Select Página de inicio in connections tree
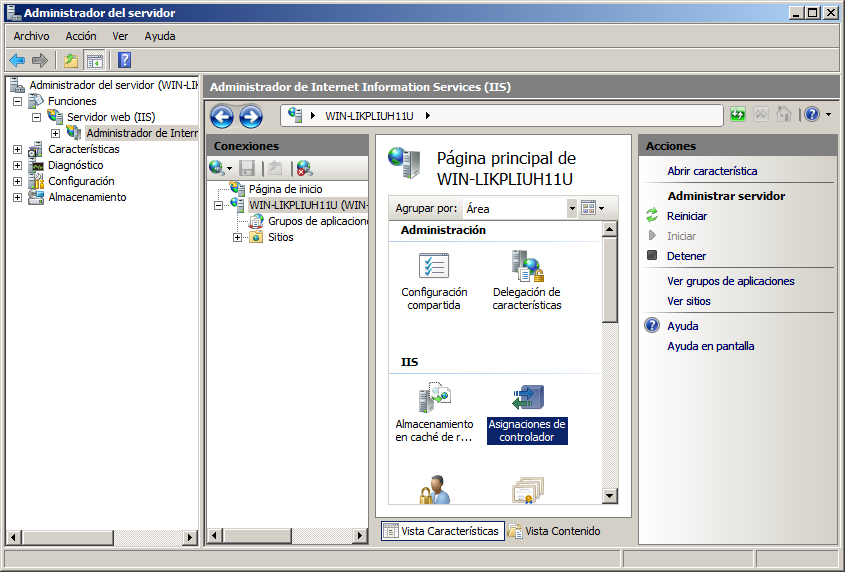 [285, 189]
